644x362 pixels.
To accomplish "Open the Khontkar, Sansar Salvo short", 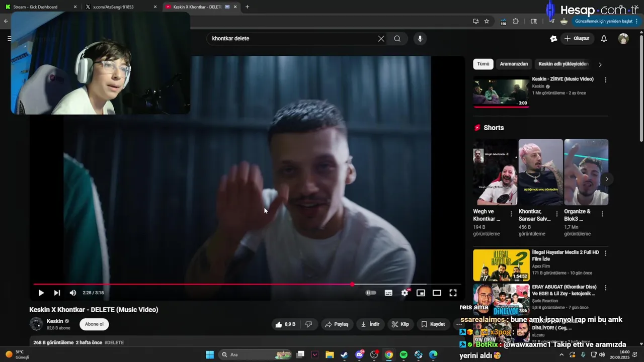I will [x=540, y=172].
